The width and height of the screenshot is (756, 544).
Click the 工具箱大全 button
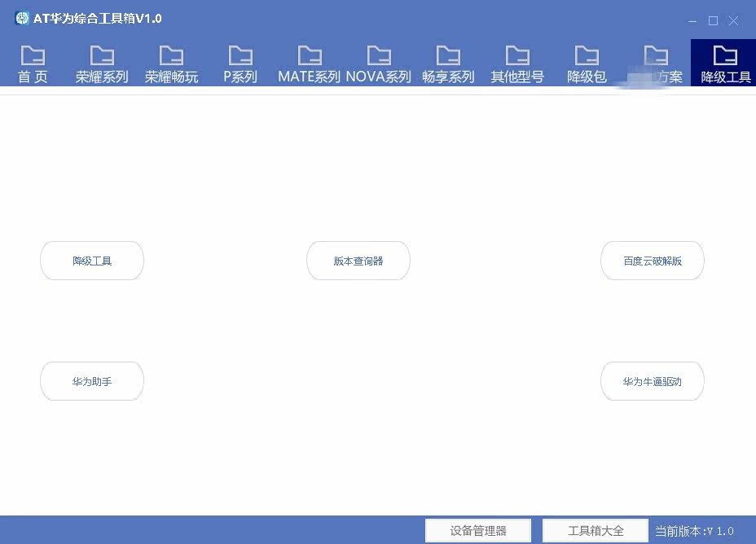click(x=596, y=530)
